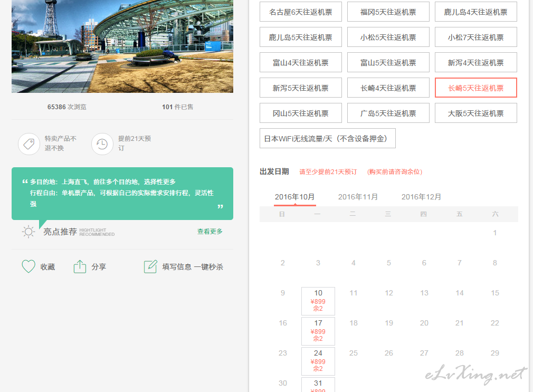Click calendar day 15

pyautogui.click(x=495, y=293)
